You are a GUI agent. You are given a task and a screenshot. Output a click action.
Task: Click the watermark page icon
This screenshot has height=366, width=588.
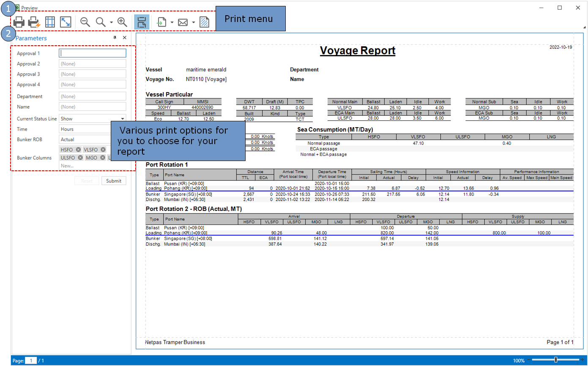pos(205,22)
